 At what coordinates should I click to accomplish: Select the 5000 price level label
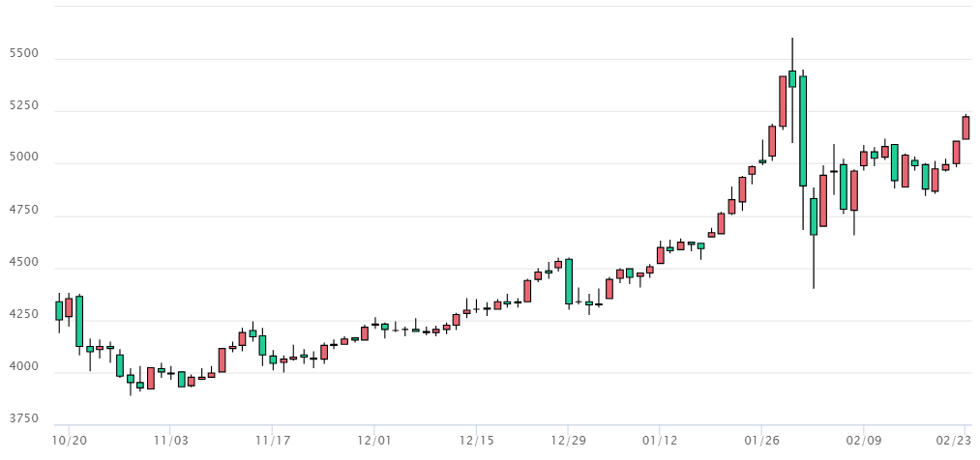22,158
